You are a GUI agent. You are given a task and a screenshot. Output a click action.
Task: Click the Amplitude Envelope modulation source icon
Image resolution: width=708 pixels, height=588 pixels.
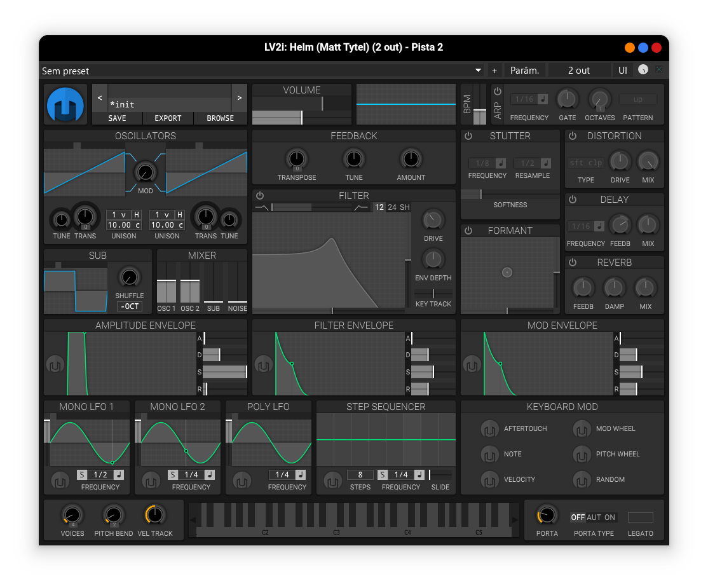coord(55,365)
